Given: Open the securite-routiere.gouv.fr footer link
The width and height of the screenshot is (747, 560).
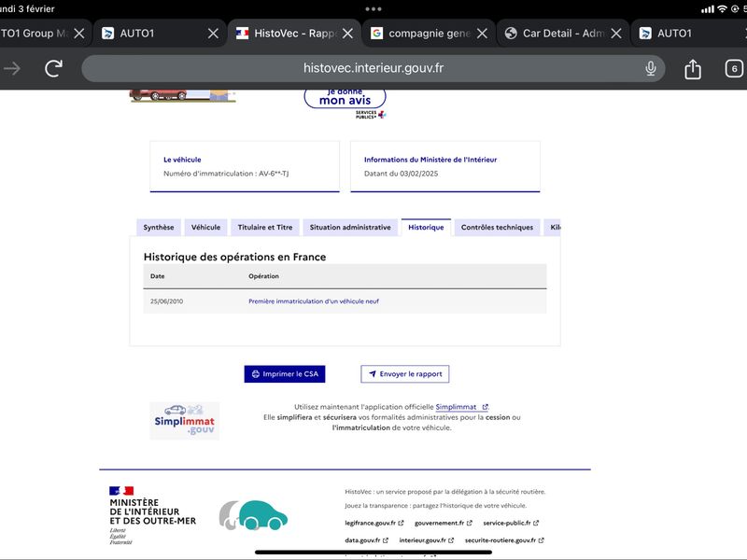Looking at the screenshot, I should [504, 540].
